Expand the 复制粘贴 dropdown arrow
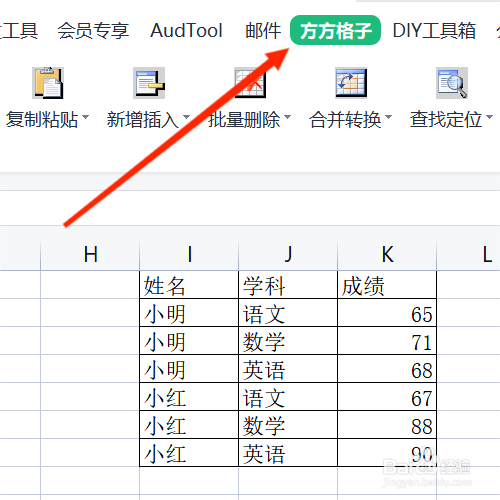This screenshot has width=500, height=500. 85,117
